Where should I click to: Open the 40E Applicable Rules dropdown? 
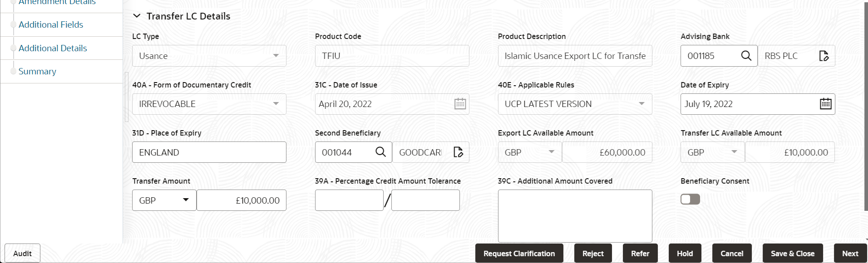point(641,104)
